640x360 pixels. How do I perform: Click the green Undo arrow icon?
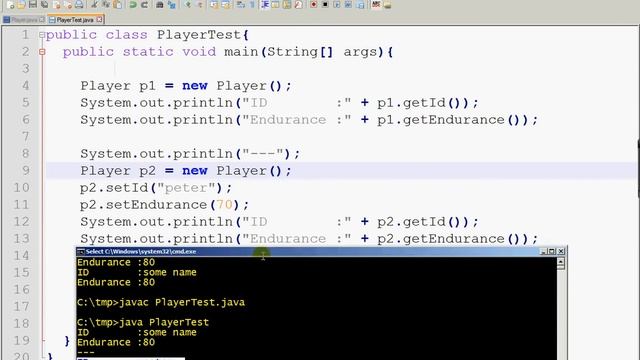click(133, 4)
